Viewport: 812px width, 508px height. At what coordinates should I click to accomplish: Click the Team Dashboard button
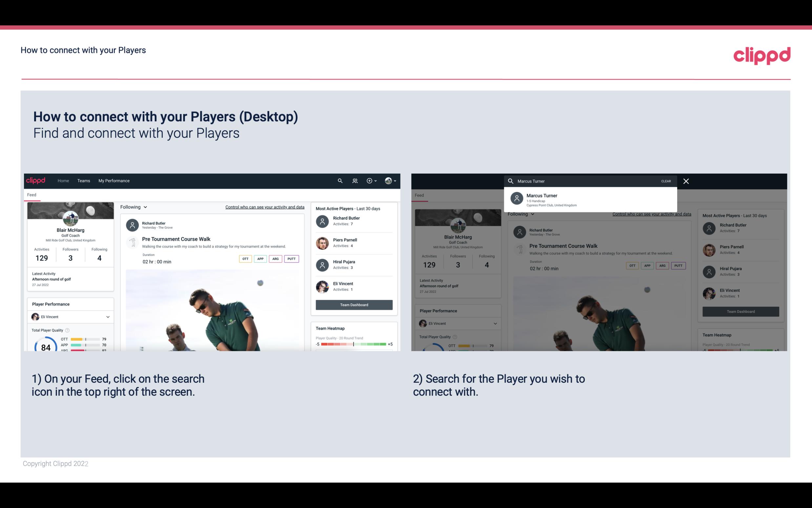tap(354, 305)
